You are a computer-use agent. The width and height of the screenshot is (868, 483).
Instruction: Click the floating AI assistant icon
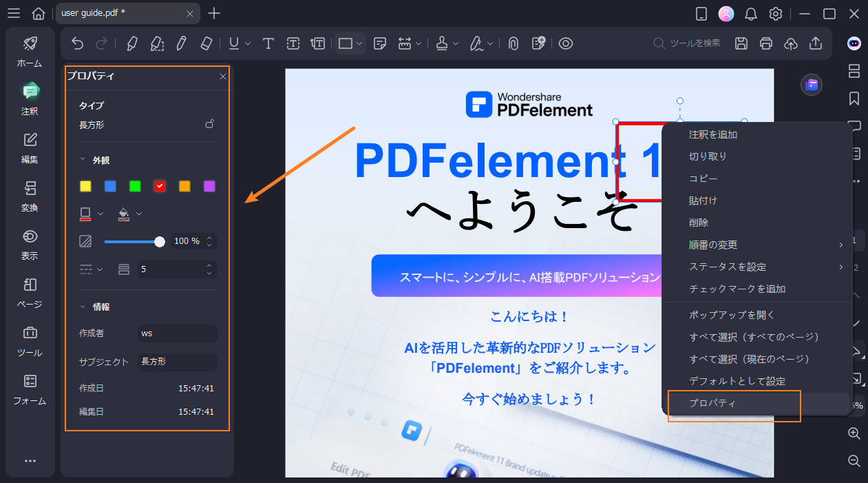click(x=812, y=84)
